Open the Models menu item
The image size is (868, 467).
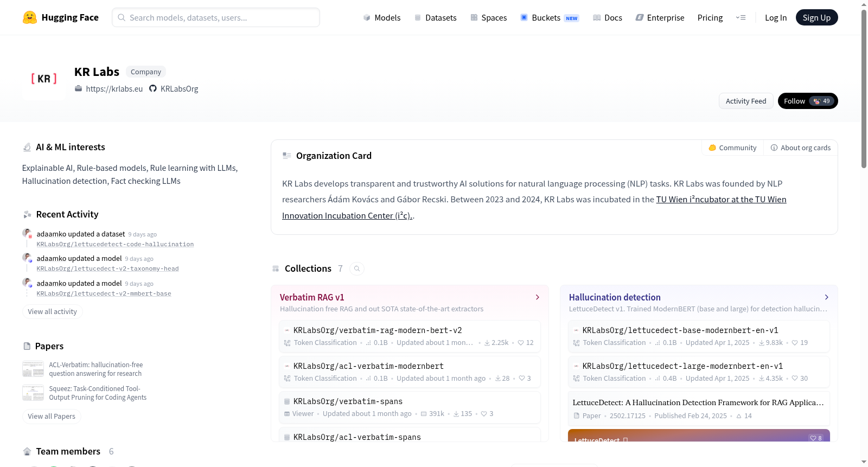click(382, 17)
